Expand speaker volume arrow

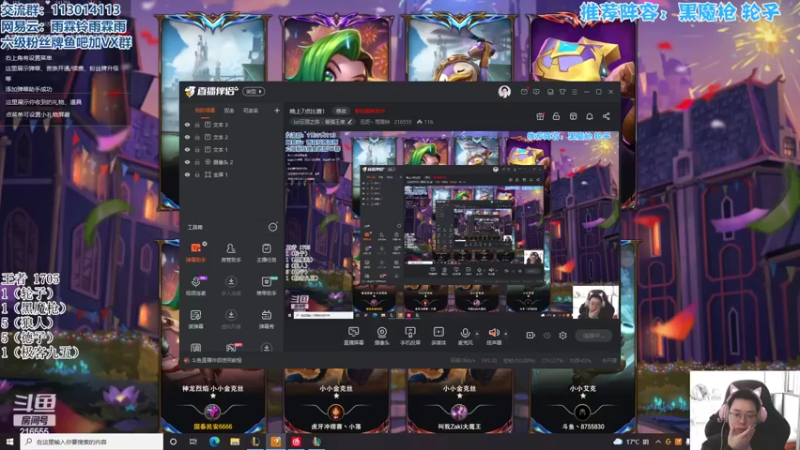[x=506, y=334]
